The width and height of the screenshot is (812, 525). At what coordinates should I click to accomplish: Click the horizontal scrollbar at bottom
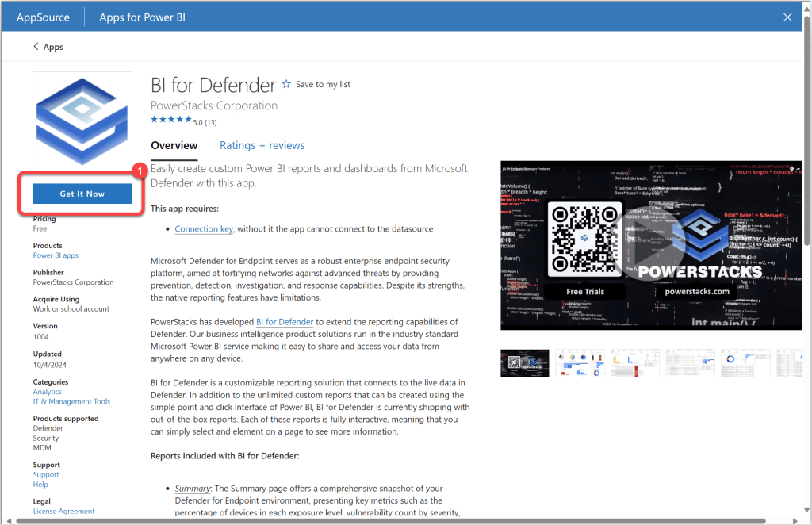click(x=396, y=521)
